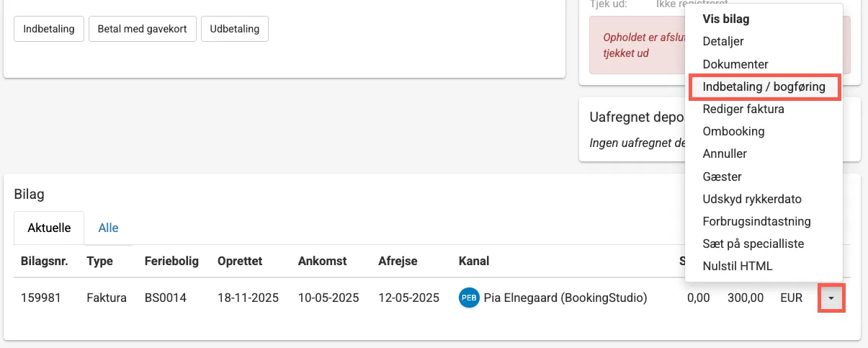
Task: Open the row actions dropdown arrow
Action: [x=831, y=298]
